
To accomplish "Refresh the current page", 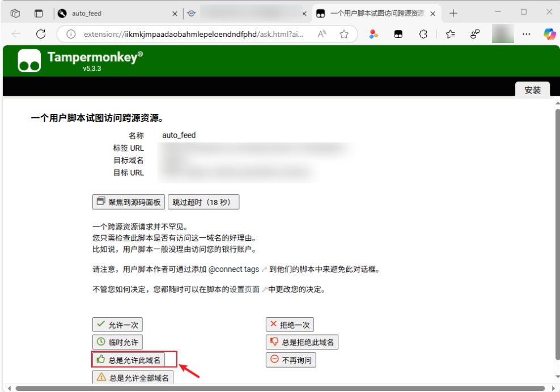I will click(x=41, y=34).
